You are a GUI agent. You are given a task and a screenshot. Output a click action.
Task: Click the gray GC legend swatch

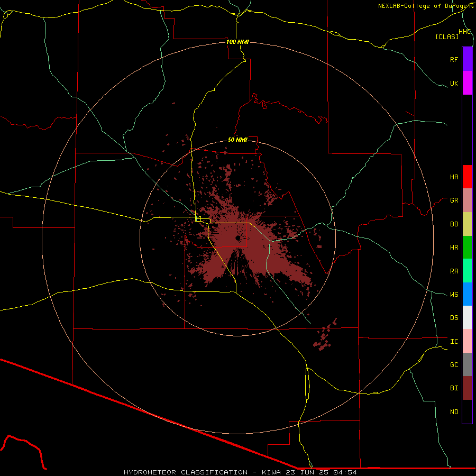coord(467,364)
